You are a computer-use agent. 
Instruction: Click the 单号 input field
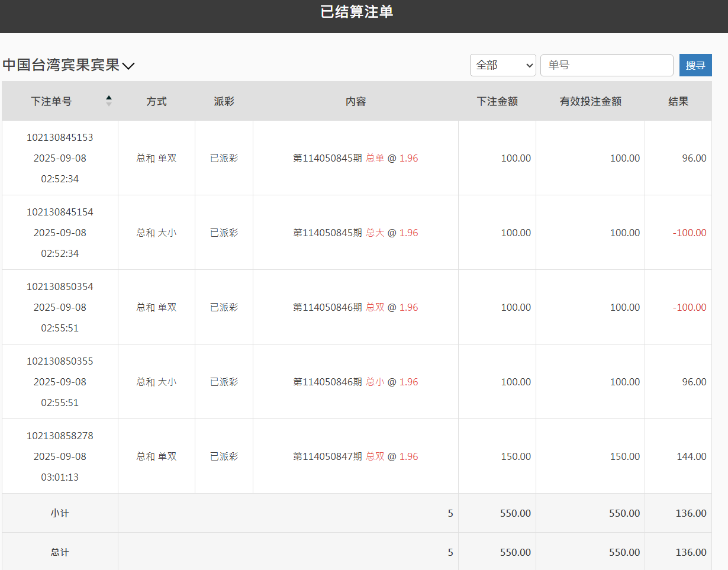point(606,65)
